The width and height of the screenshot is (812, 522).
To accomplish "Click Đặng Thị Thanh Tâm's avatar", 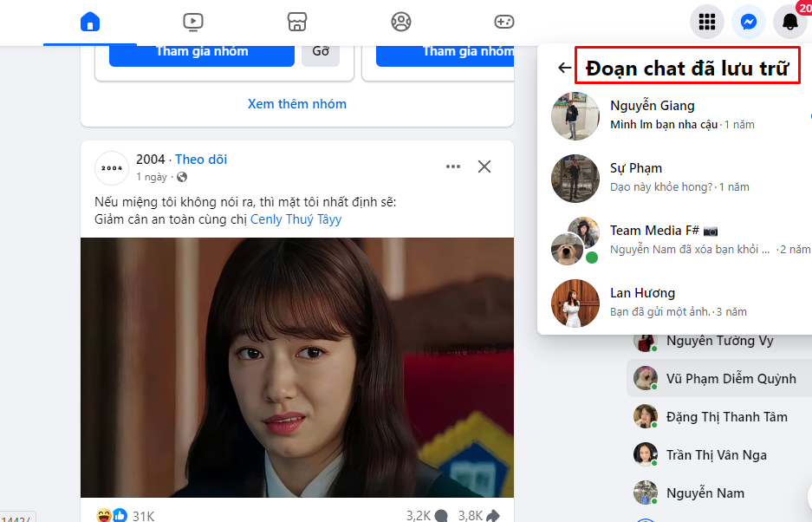I will (646, 417).
